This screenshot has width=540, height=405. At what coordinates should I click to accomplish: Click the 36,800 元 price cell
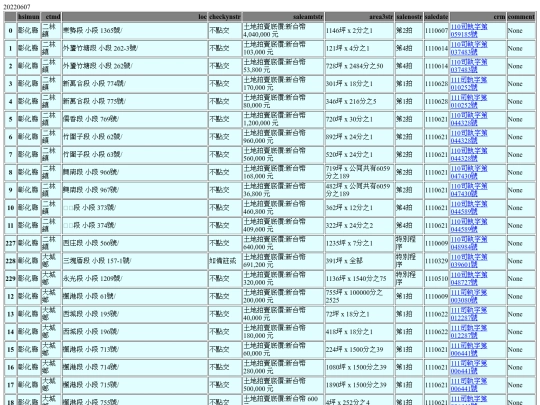click(283, 190)
